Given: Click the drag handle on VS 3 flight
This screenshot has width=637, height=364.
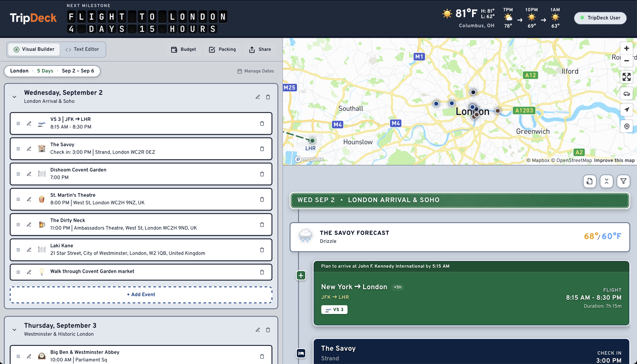Looking at the screenshot, I should tap(18, 123).
